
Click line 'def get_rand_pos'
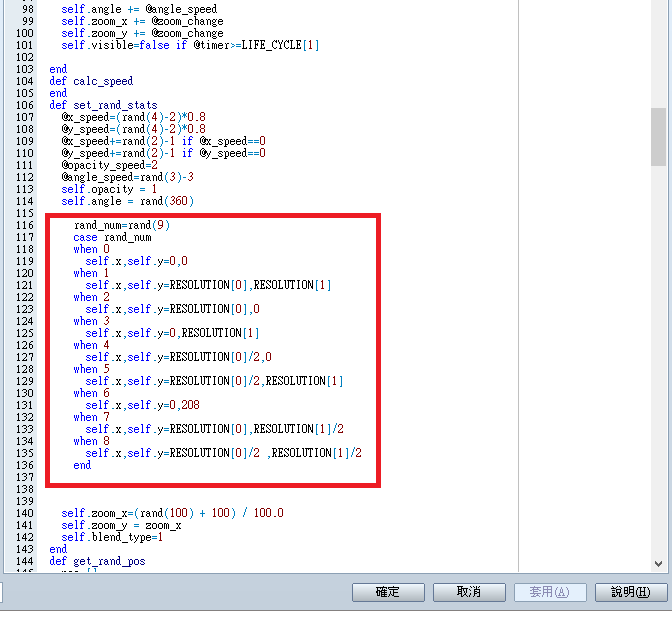click(x=97, y=561)
